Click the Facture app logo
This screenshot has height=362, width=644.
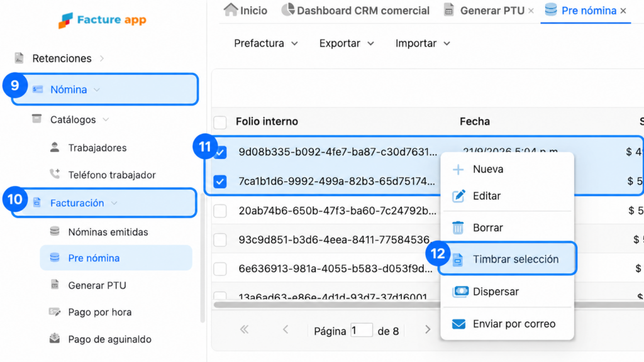pos(103,20)
